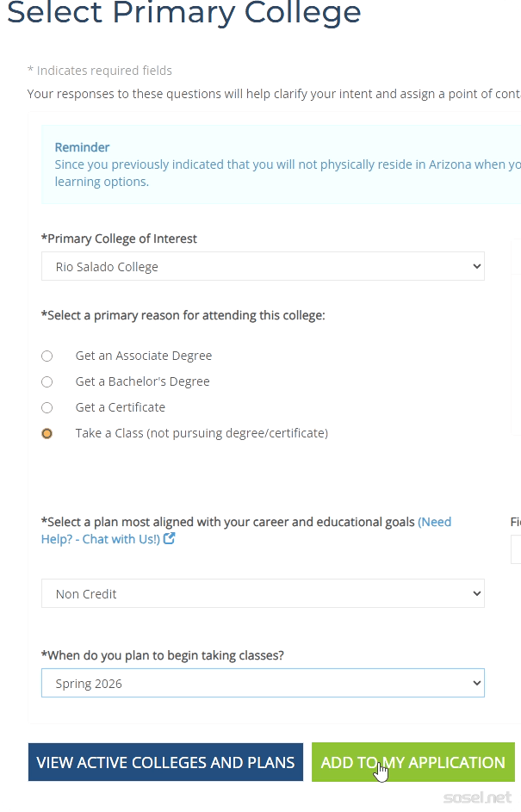Click the partially visible field at right edge
This screenshot has width=521, height=812.
click(516, 549)
